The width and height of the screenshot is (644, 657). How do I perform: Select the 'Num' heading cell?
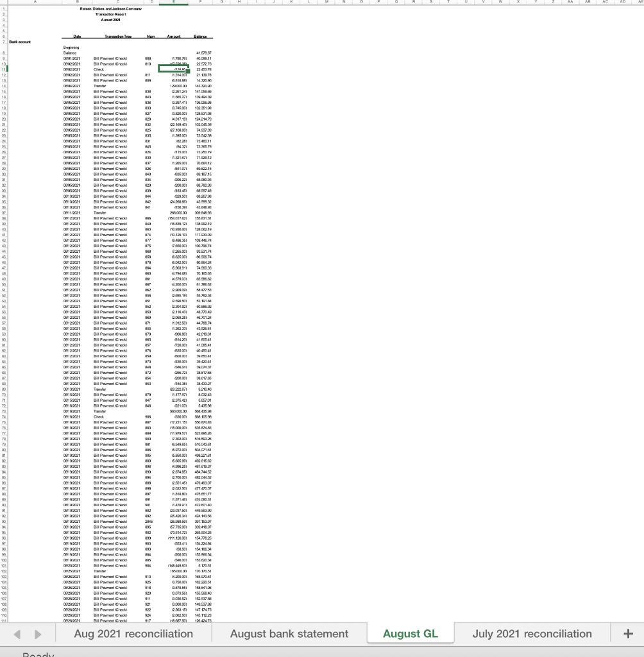[x=151, y=37]
